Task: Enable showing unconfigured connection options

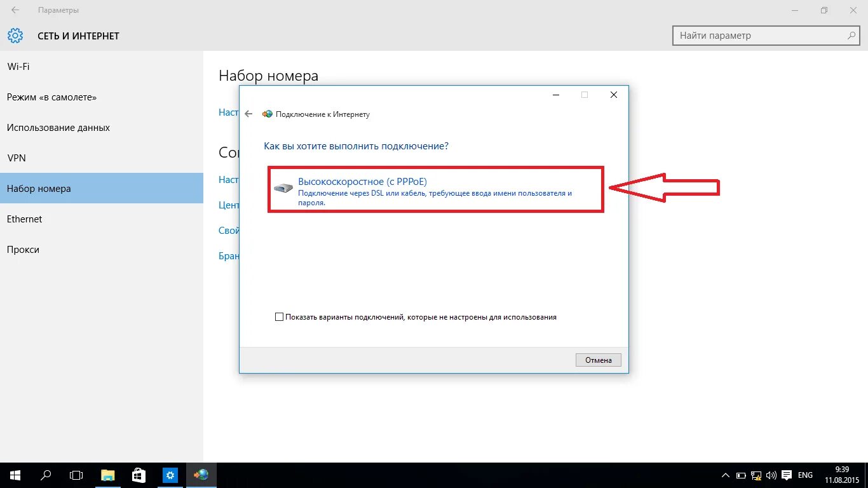Action: (279, 316)
